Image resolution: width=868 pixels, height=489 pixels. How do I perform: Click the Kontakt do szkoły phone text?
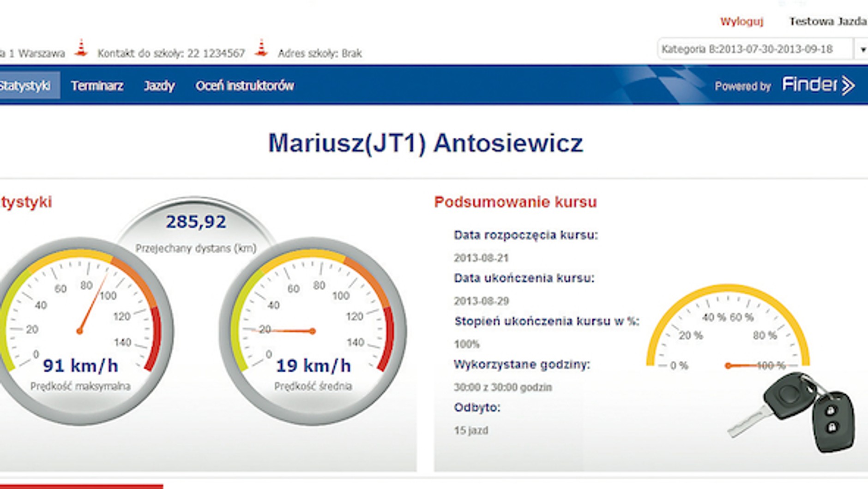click(x=171, y=54)
